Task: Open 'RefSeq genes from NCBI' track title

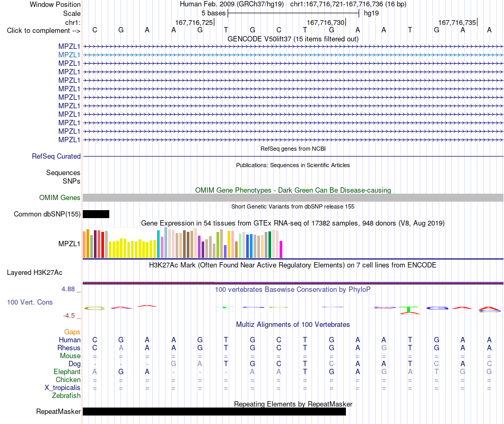Action: coord(293,149)
